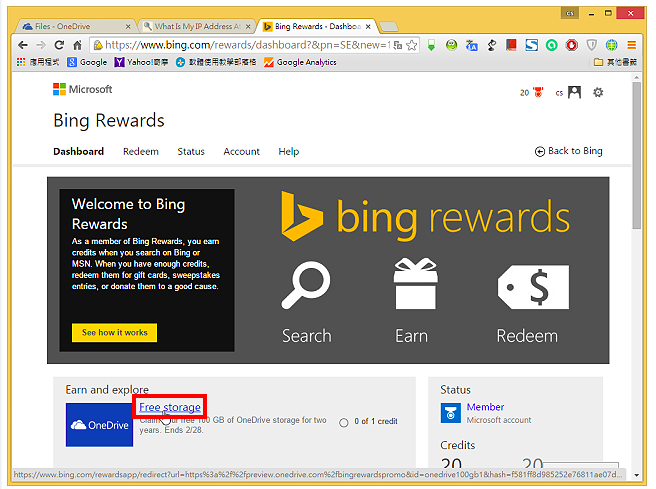
Task: Click the Back to Bing link
Action: click(569, 151)
